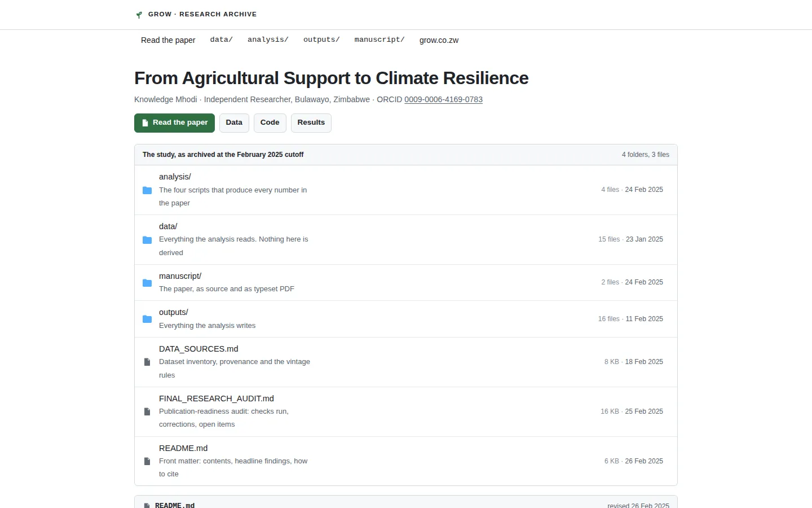This screenshot has height=508, width=812.
Task: Open the ORCID 0009-0006-4169-0783 link
Action: (443, 99)
